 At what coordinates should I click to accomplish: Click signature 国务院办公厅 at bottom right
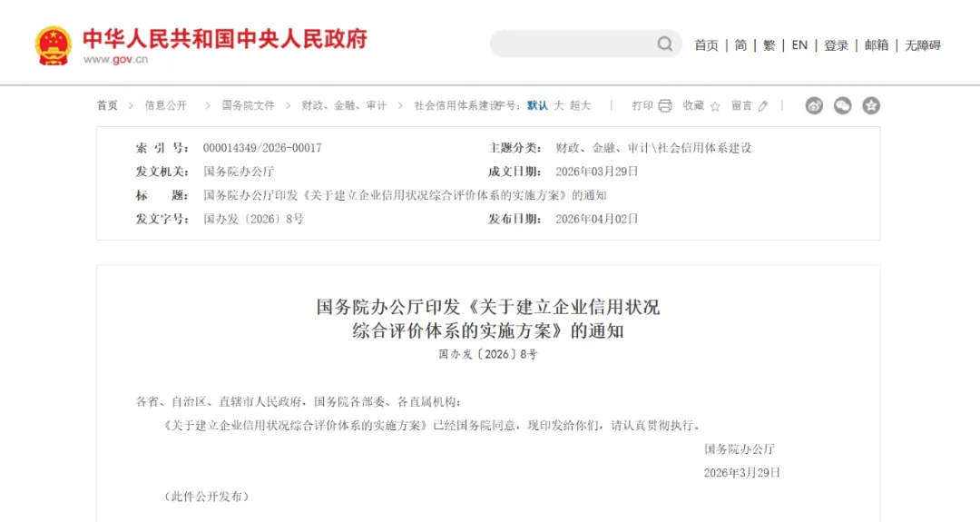coord(740,449)
